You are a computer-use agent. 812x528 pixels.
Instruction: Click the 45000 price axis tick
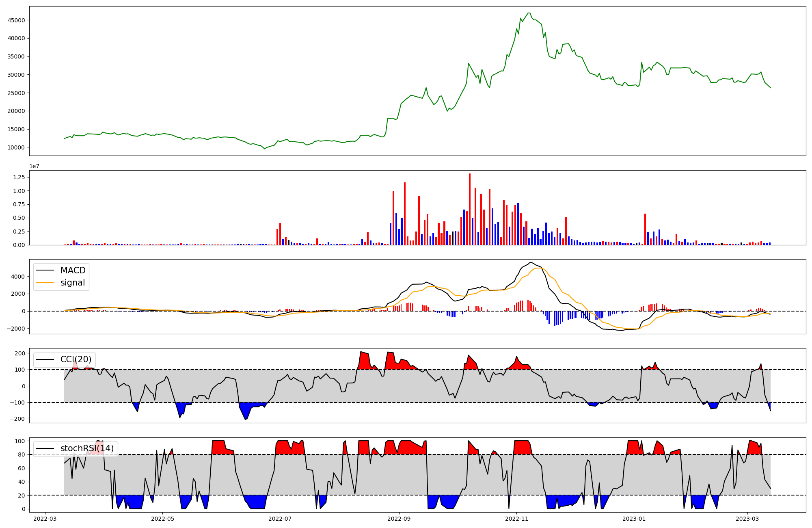coord(17,20)
